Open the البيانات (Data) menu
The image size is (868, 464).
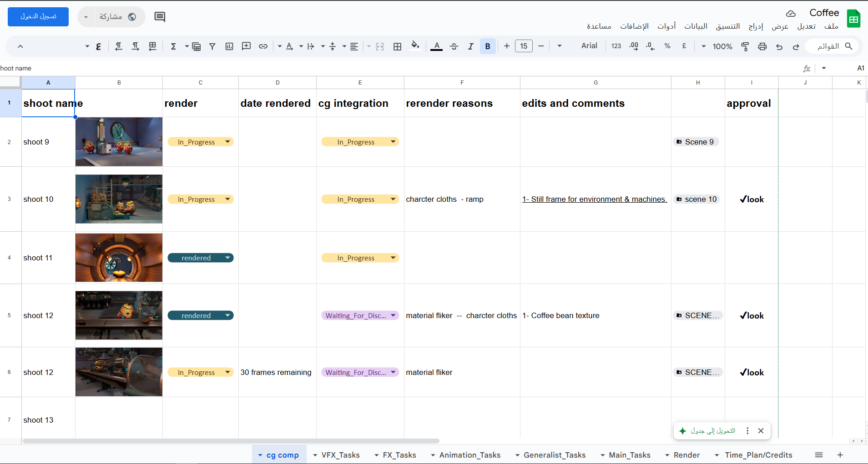click(696, 26)
